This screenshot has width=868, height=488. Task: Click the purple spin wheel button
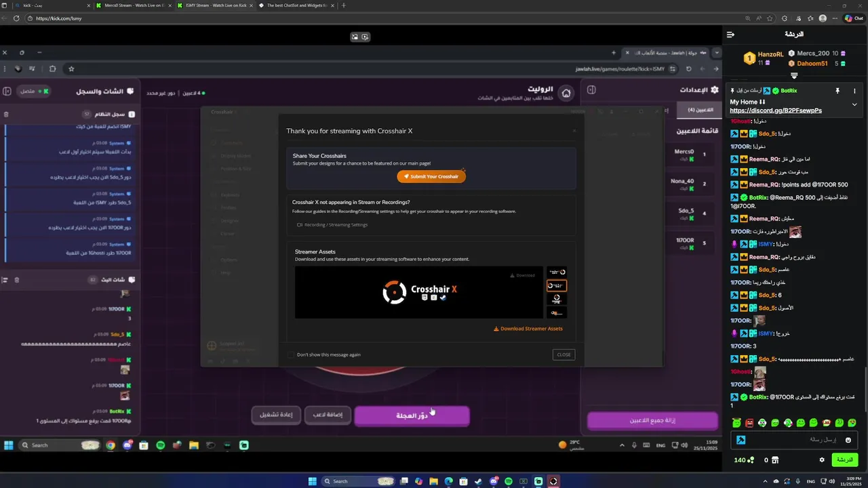(x=412, y=415)
